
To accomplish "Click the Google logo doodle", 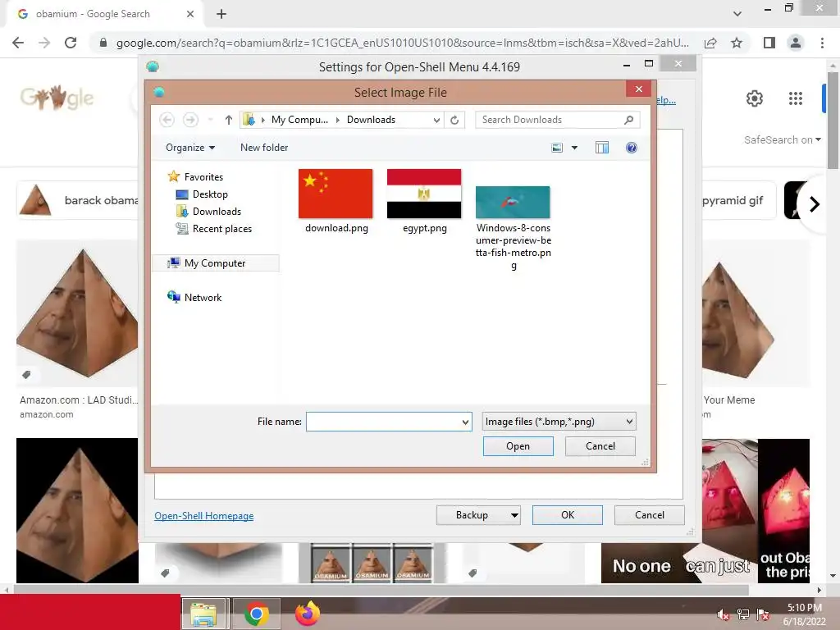I will click(x=57, y=98).
